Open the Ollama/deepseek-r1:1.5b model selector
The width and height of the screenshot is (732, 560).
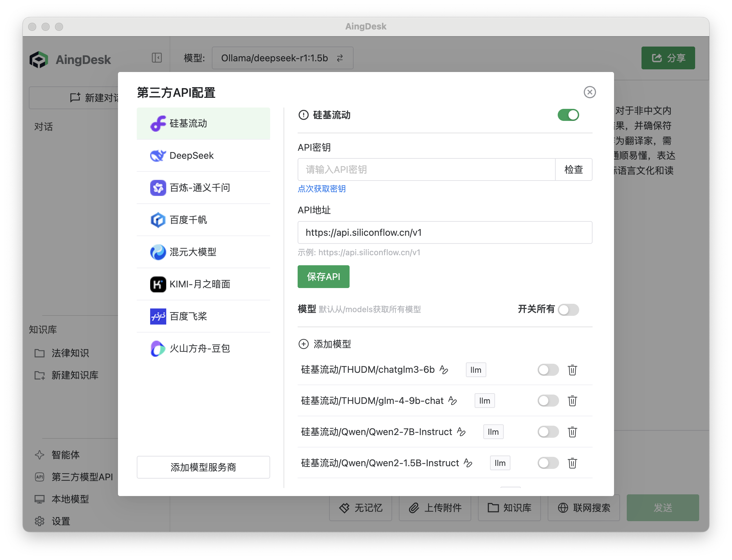[282, 58]
